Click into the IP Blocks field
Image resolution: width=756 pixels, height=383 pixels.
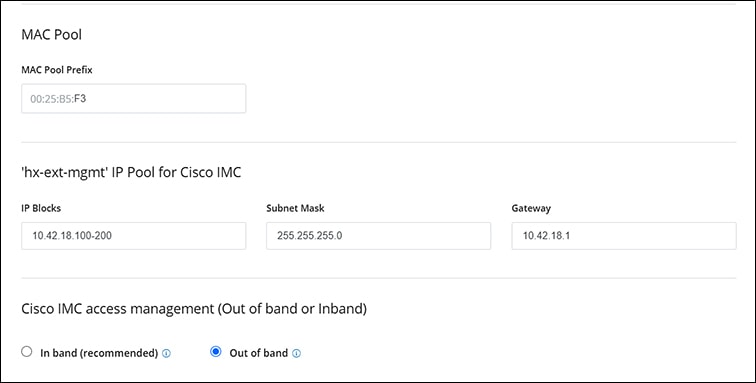(x=134, y=236)
